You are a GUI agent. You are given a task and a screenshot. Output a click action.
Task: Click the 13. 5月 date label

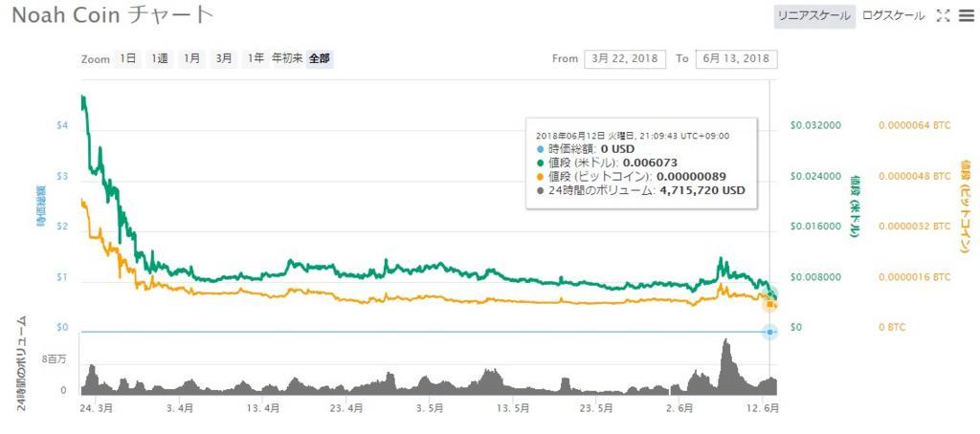(x=513, y=408)
